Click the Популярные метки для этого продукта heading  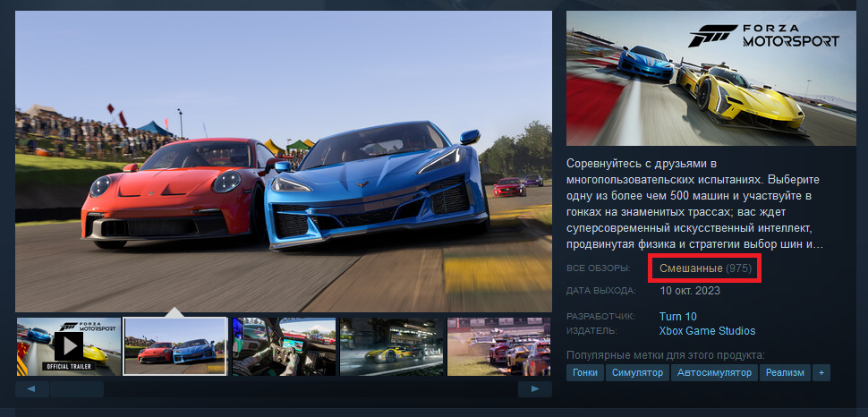[666, 355]
